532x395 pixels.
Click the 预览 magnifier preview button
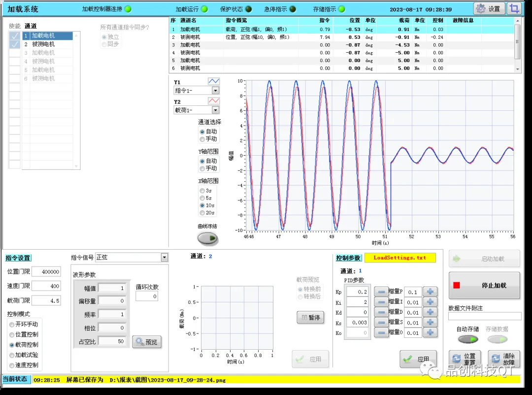click(x=147, y=342)
